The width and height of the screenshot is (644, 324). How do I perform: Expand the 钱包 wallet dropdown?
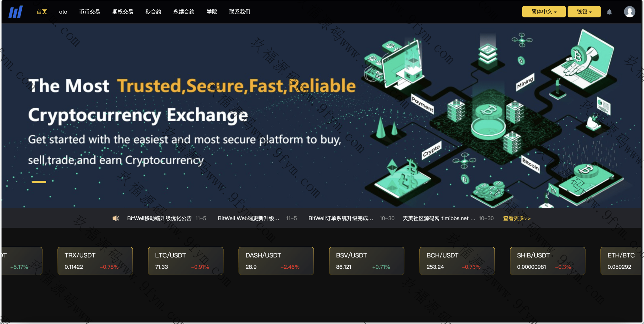point(584,12)
